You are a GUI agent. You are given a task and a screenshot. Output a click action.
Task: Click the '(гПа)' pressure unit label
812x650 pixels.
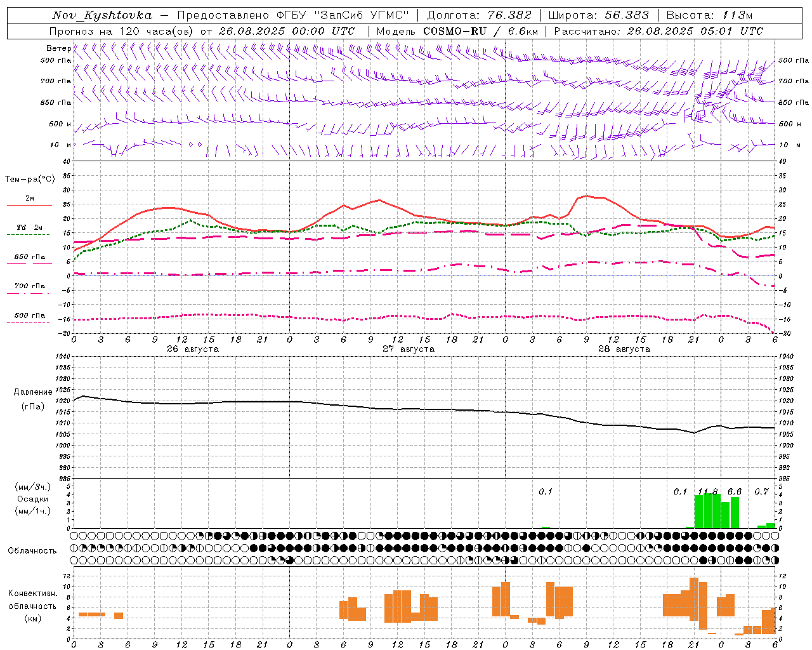pos(33,407)
